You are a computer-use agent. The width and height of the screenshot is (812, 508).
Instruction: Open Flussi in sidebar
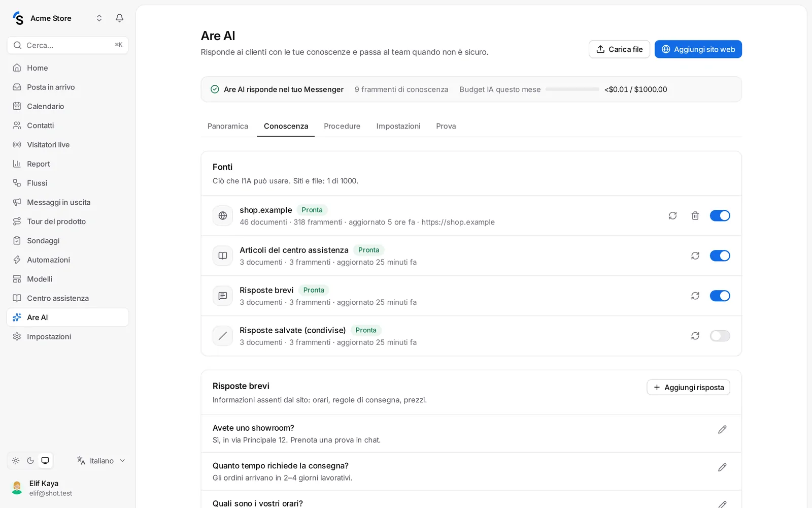(x=67, y=183)
